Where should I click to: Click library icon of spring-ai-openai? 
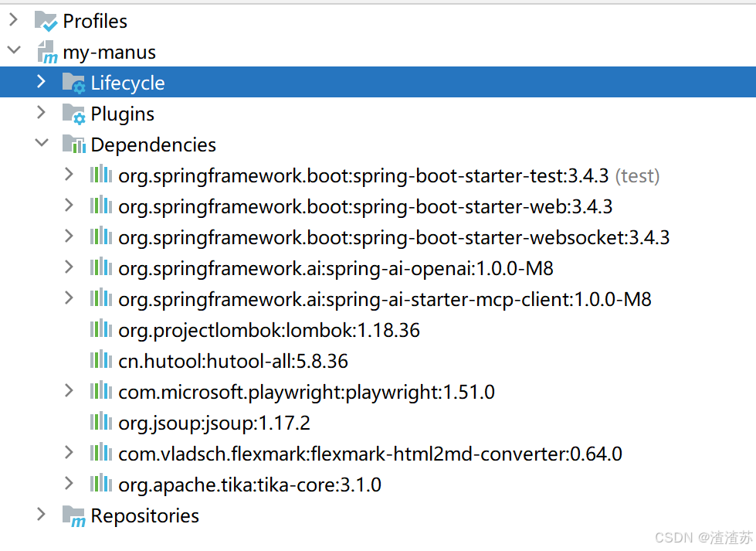(x=100, y=267)
